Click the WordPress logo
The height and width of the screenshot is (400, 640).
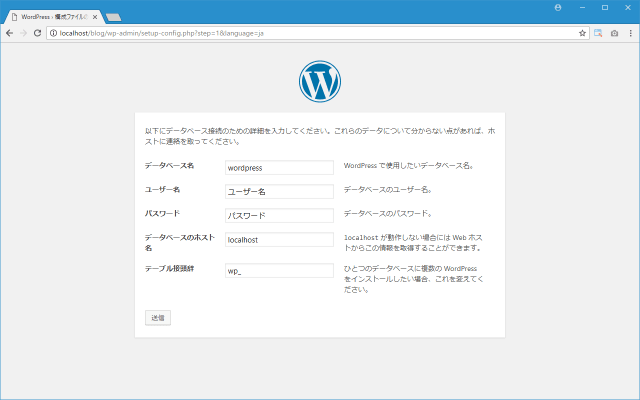click(x=320, y=81)
